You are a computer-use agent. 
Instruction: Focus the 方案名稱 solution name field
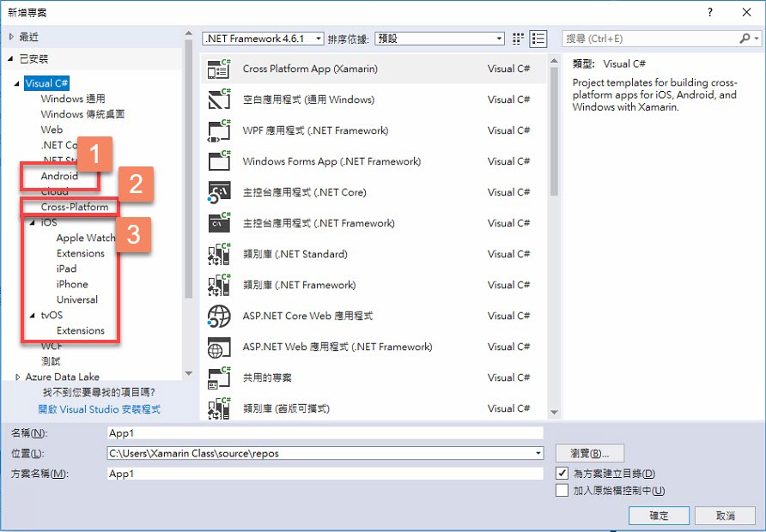pos(325,474)
